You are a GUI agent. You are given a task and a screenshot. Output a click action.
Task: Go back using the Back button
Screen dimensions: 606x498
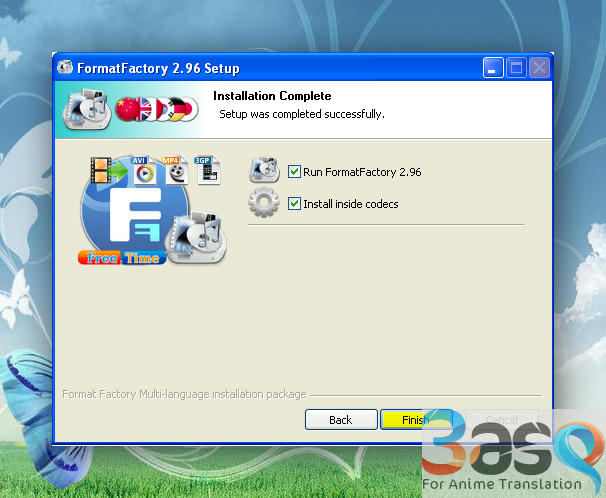click(341, 420)
